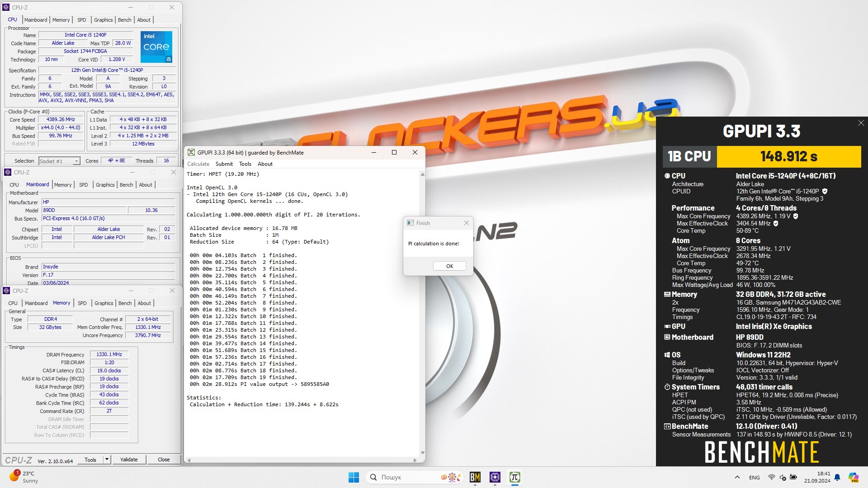Click the CPU-Z title icon in the Memory window
868x488 pixels.
click(6, 291)
